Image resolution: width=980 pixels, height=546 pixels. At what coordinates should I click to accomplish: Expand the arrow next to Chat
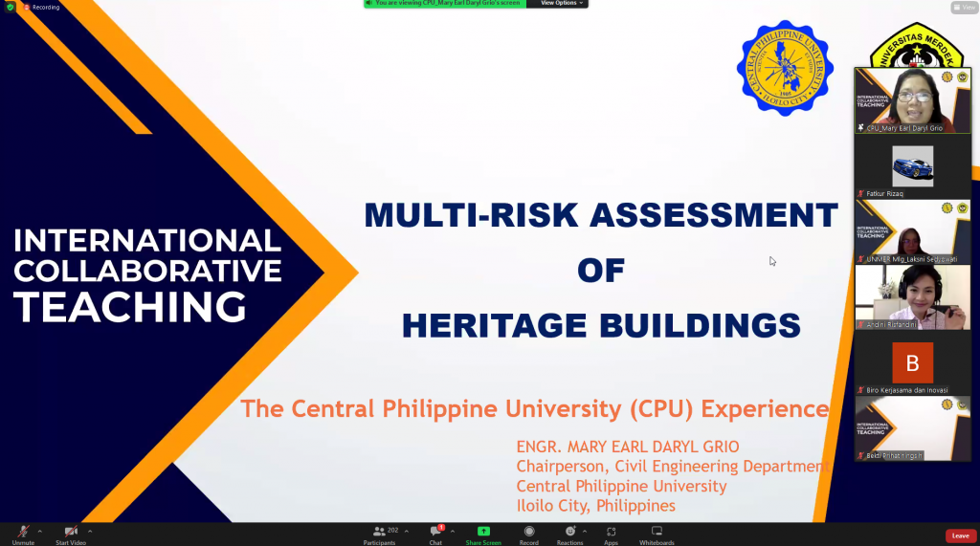pos(453,532)
